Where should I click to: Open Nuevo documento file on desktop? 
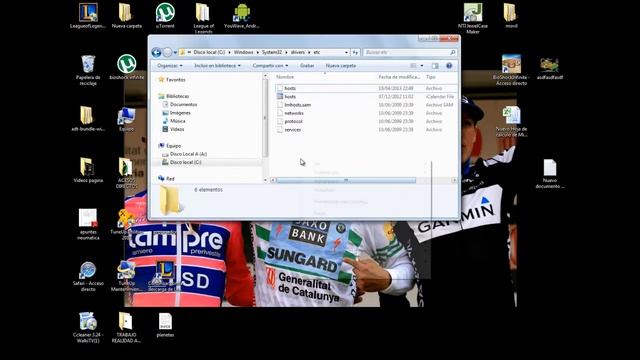550,173
